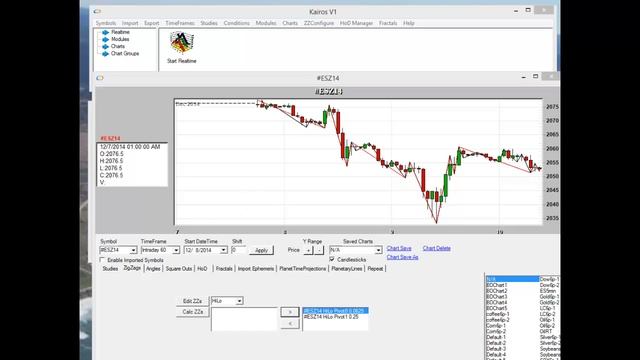Select the Charts tree node

[x=118, y=46]
